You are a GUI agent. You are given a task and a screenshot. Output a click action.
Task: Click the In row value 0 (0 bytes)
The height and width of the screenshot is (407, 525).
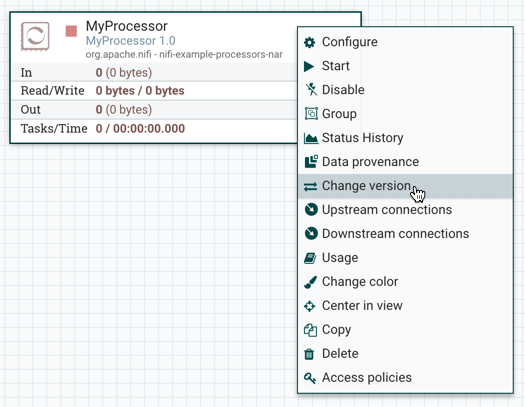click(x=124, y=73)
